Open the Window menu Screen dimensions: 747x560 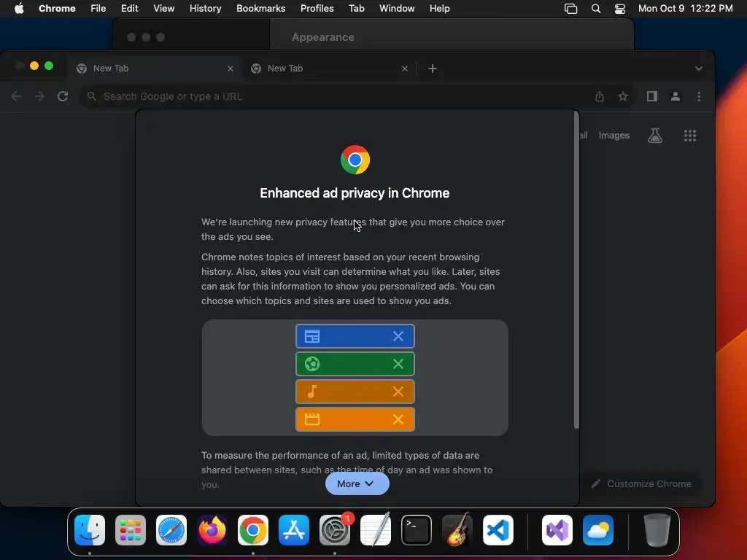tap(397, 9)
